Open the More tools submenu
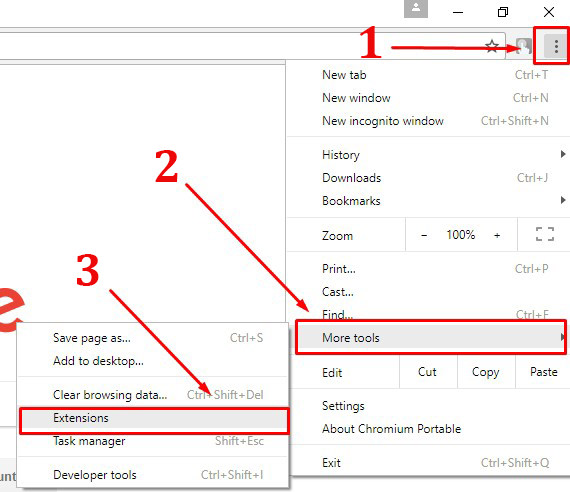Screen dimensions: 570x492 tap(431, 338)
